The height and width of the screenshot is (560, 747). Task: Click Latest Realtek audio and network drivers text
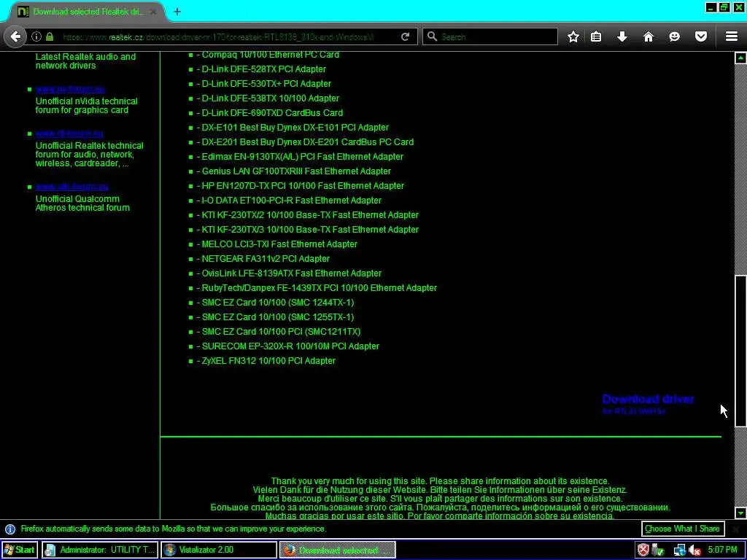point(85,61)
